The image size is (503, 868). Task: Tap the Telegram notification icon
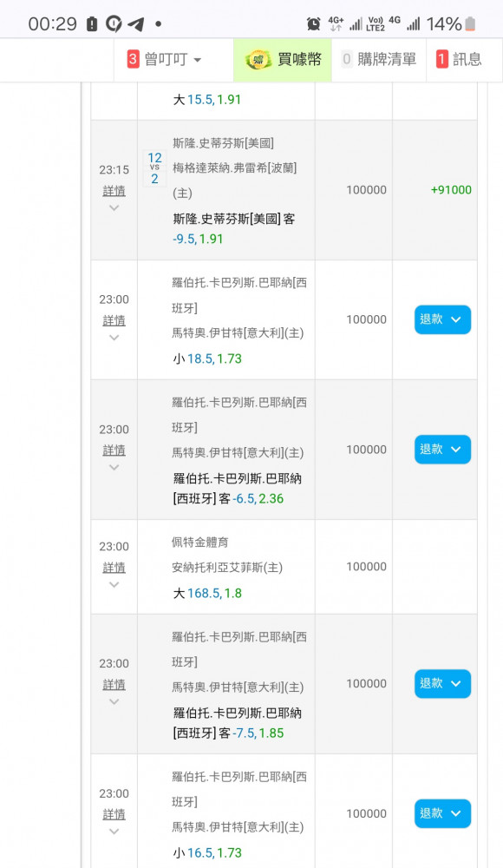(136, 23)
